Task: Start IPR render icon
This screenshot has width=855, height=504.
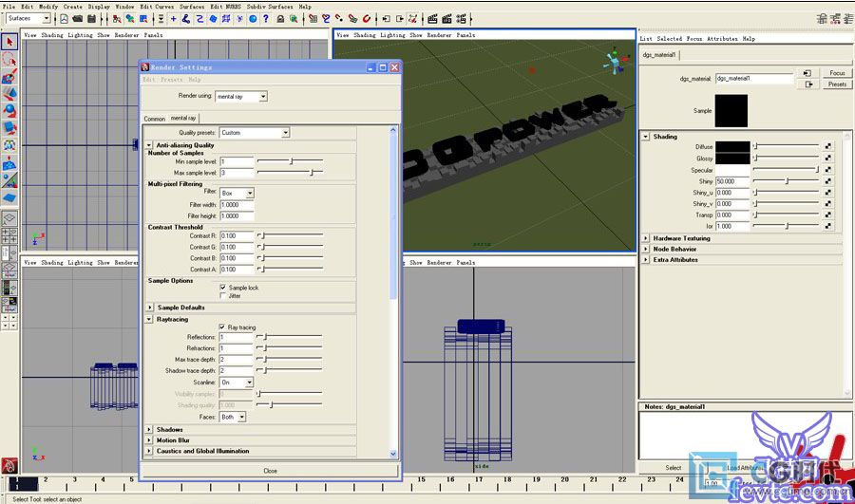Action: click(x=446, y=19)
